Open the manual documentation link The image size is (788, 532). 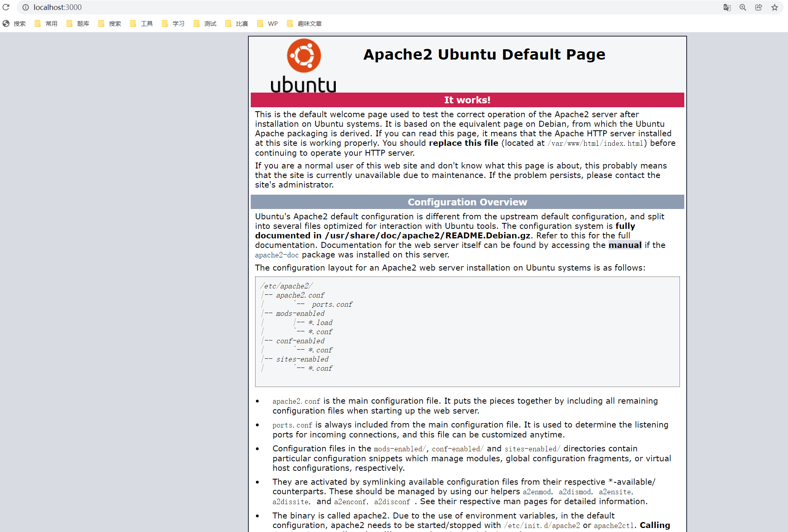[x=625, y=245]
